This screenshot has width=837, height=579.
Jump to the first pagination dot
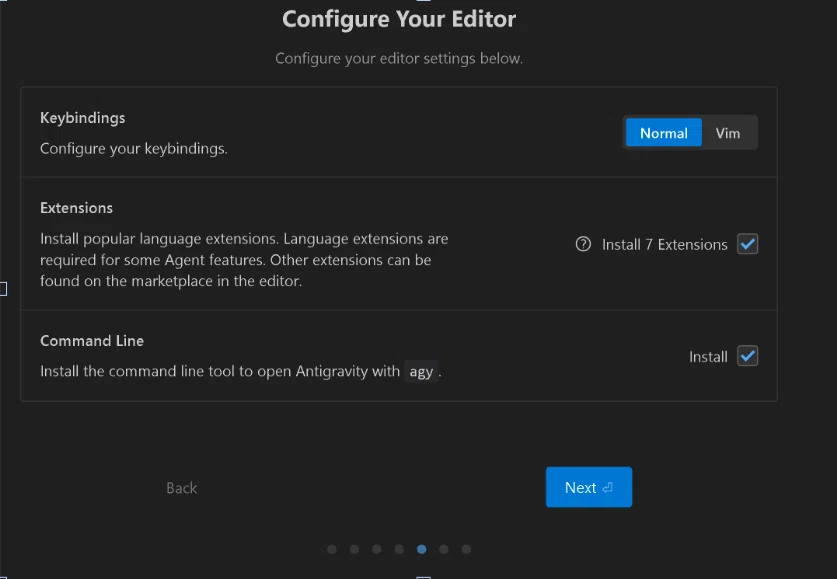click(332, 549)
